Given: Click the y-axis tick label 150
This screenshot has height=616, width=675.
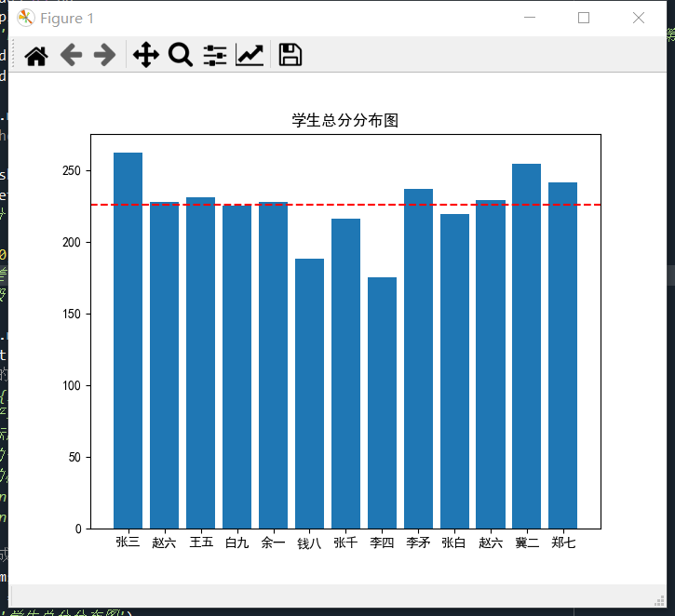Looking at the screenshot, I should click(72, 314).
